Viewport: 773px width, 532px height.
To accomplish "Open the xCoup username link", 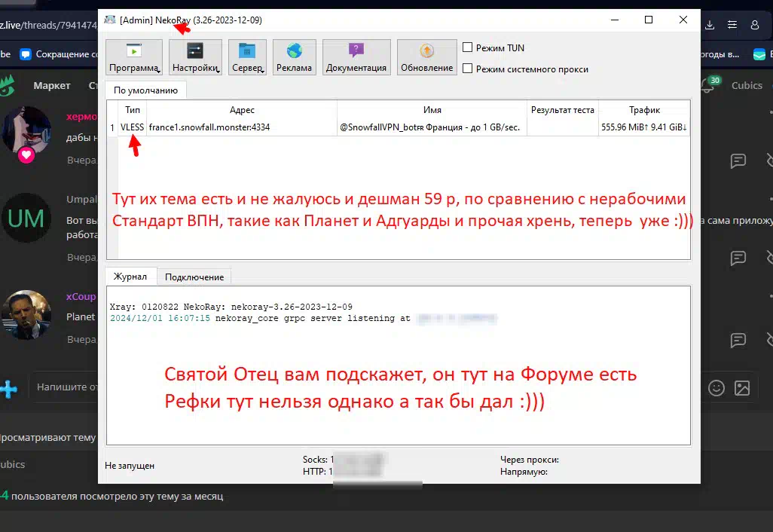I will pos(81,296).
